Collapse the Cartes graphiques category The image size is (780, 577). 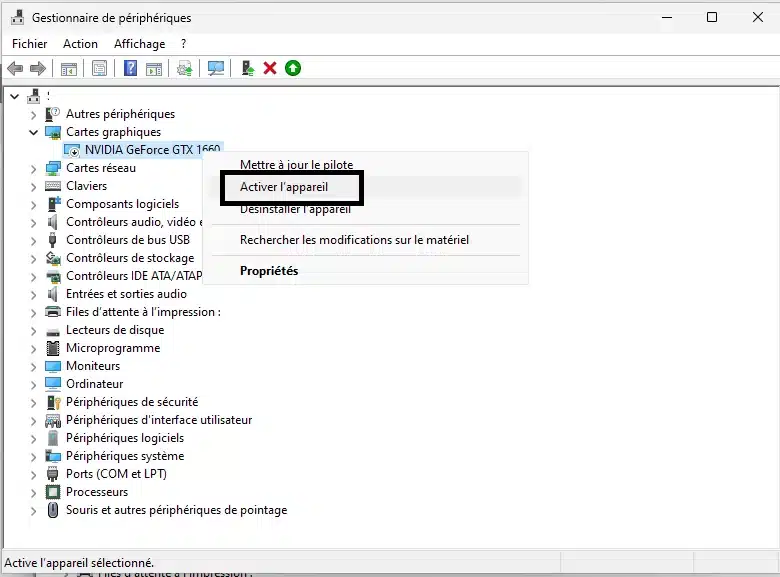point(33,132)
